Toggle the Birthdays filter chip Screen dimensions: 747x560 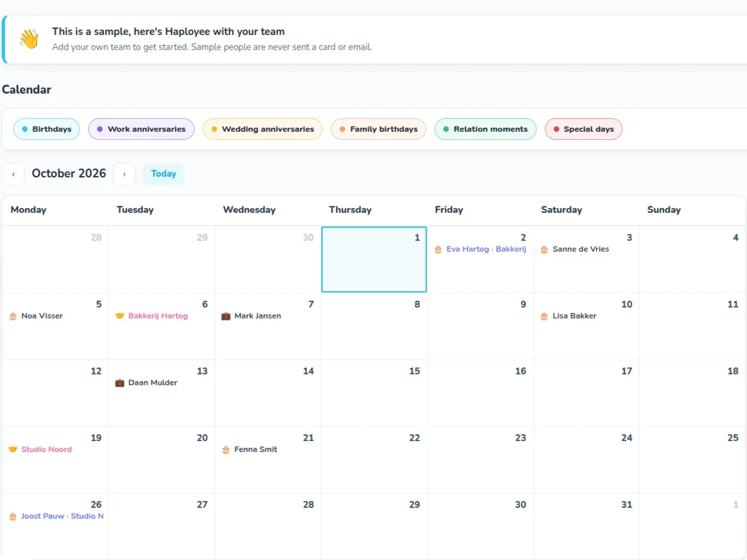coord(47,129)
